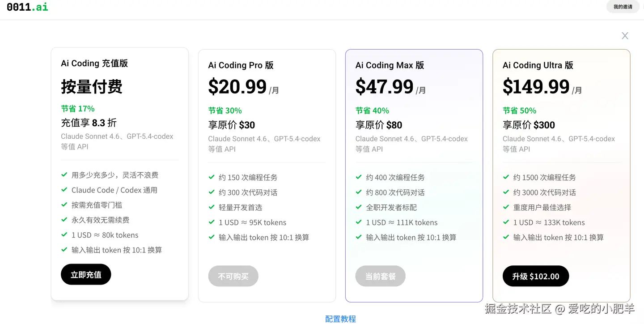The height and width of the screenshot is (324, 644).
Task: Click checkmark next to 全职开发者标配
Action: [359, 207]
